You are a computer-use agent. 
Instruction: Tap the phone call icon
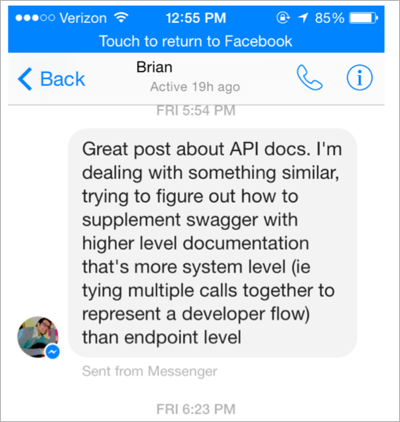[x=310, y=78]
